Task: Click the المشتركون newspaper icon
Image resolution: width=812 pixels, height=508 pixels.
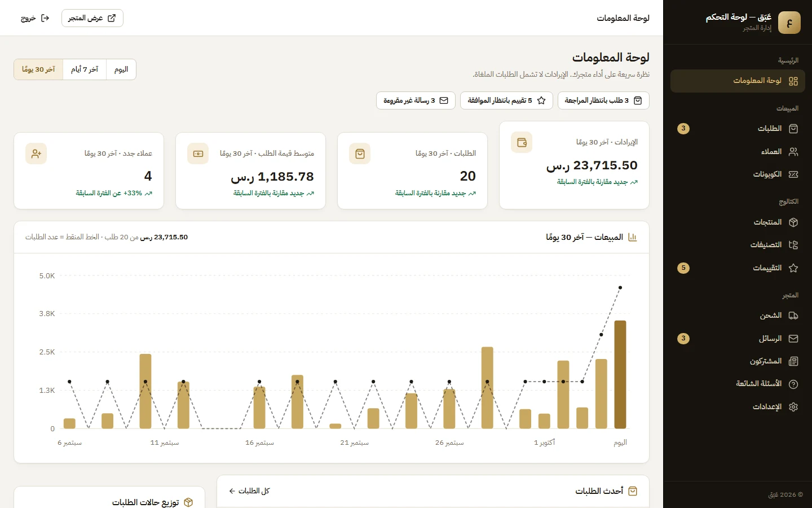Action: pos(793,361)
